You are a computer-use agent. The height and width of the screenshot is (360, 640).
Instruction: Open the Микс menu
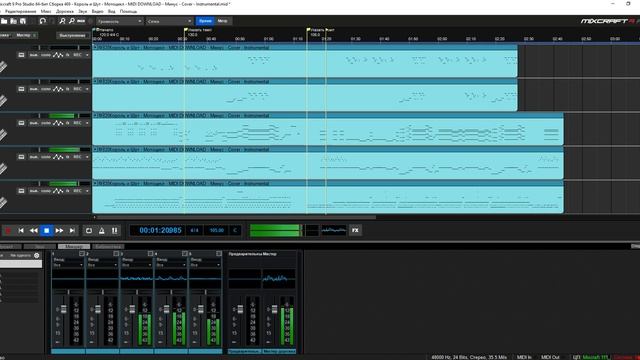pyautogui.click(x=46, y=11)
